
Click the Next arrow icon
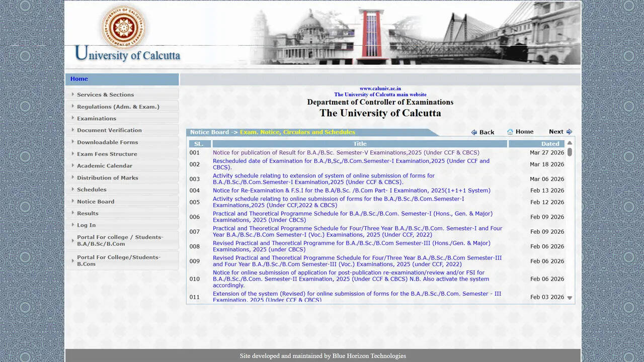click(x=569, y=131)
